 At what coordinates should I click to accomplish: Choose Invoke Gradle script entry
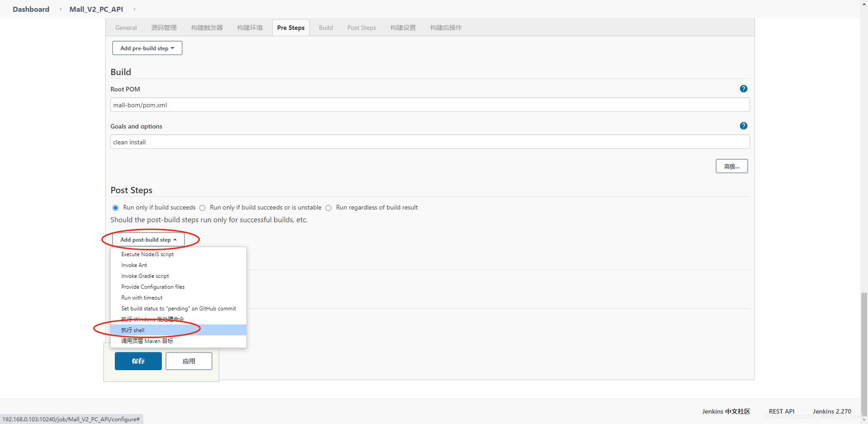[179, 276]
